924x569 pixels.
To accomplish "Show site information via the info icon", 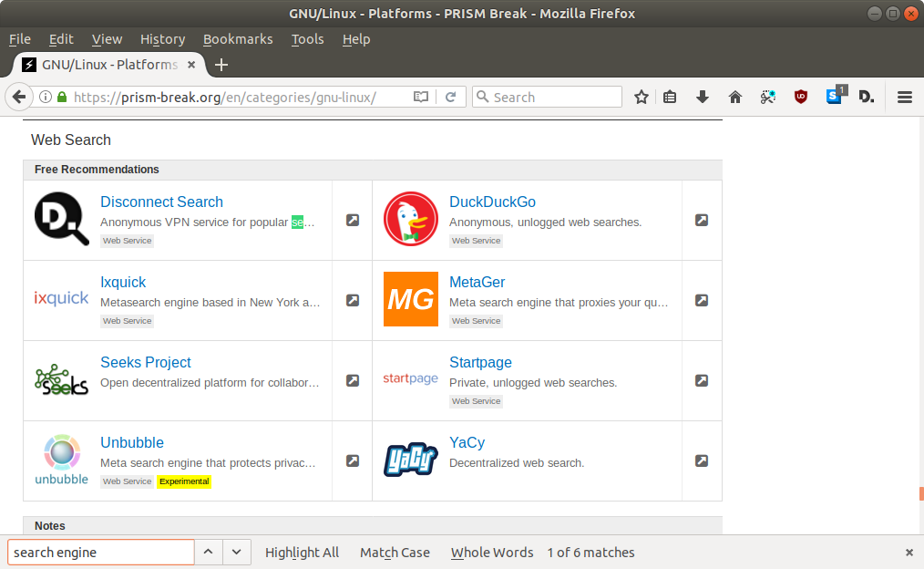I will 46,97.
